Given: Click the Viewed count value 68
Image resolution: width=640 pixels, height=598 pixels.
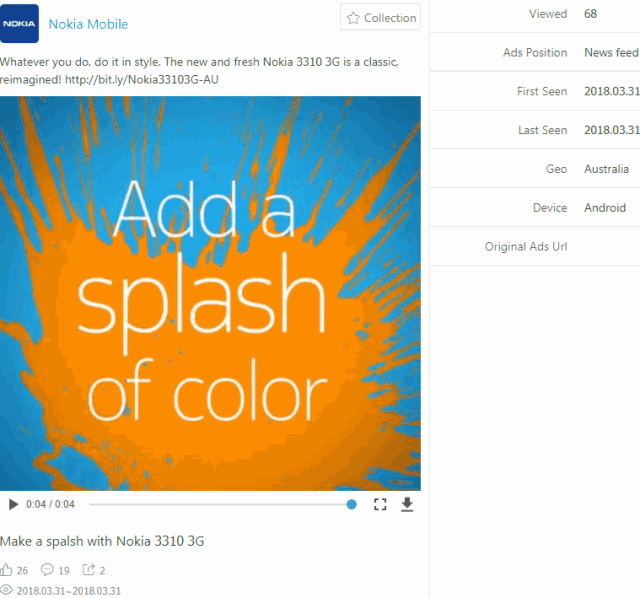Looking at the screenshot, I should tap(590, 14).
